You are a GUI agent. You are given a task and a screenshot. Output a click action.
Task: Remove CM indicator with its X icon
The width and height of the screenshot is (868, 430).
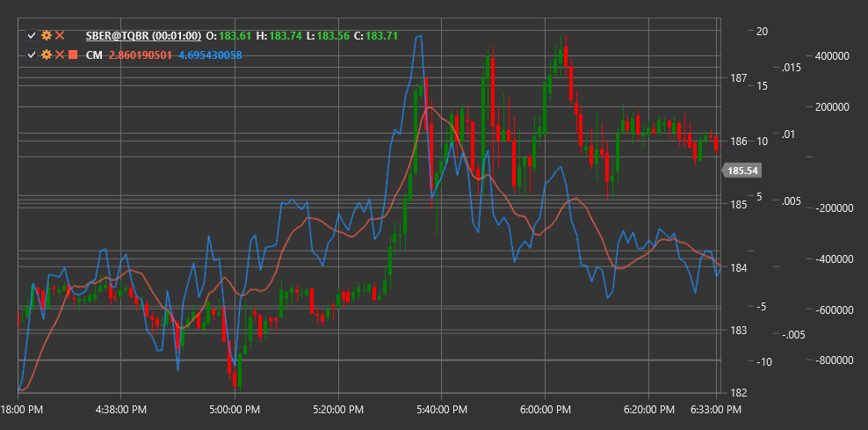point(61,55)
